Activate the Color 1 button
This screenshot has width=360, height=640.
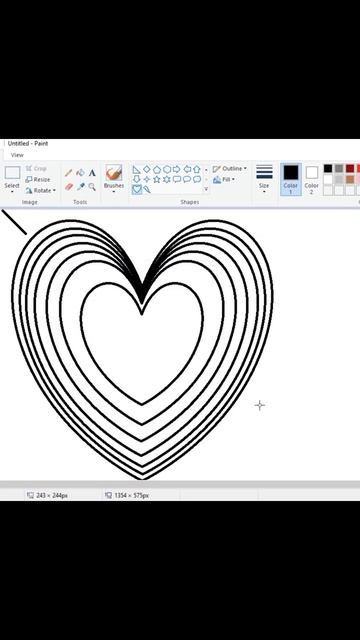click(x=291, y=180)
